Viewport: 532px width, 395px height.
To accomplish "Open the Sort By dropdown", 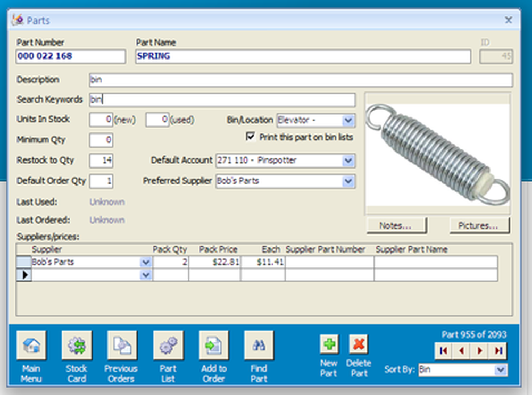I will click(499, 370).
